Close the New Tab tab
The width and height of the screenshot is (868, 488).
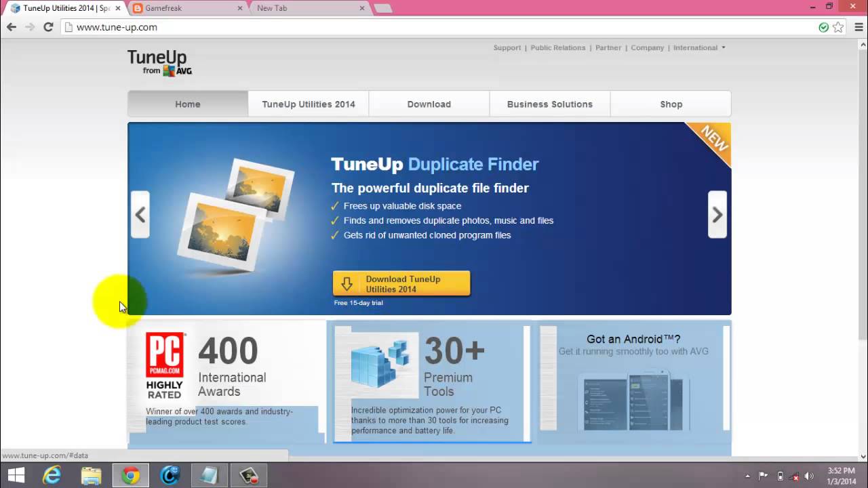362,8
